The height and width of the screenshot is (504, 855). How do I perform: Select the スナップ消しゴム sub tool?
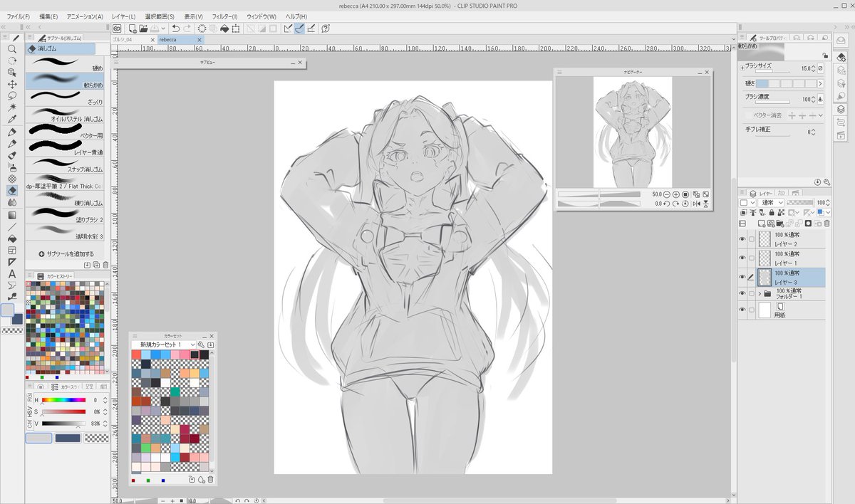(x=65, y=164)
